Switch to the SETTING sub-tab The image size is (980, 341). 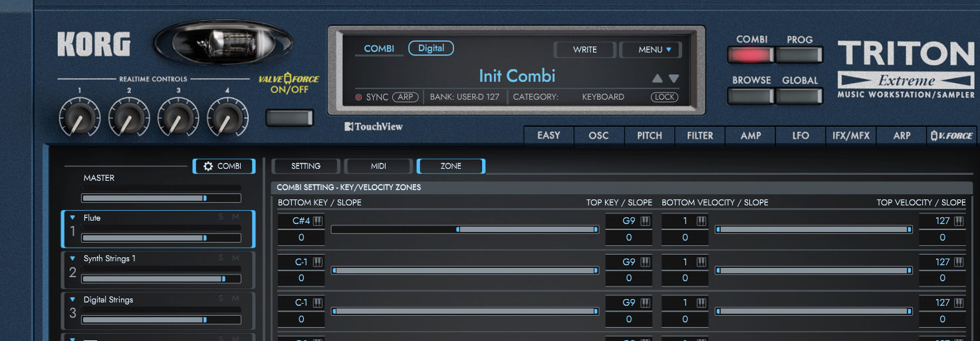[x=306, y=166]
